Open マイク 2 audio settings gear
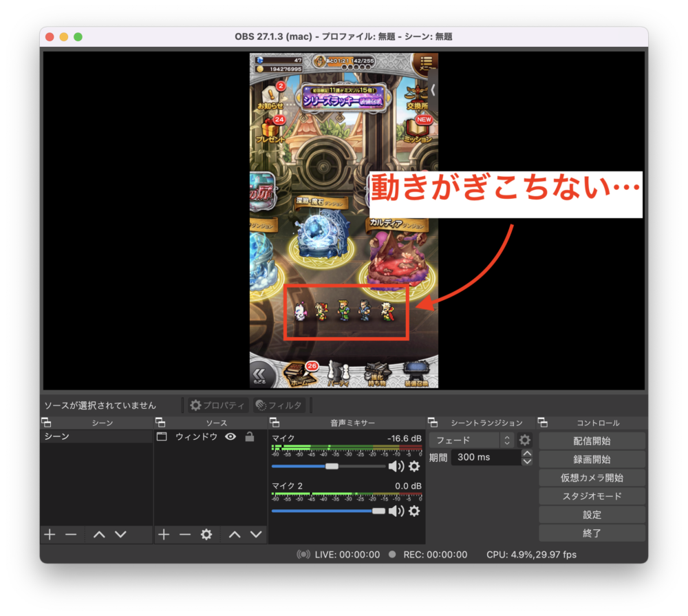This screenshot has width=688, height=616. coord(414,511)
